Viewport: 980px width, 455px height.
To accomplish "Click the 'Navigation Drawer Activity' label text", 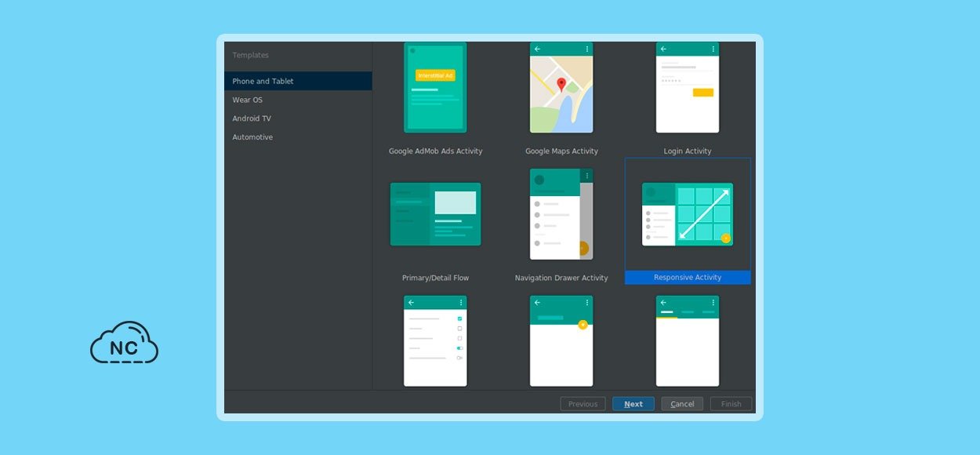I will 561,278.
